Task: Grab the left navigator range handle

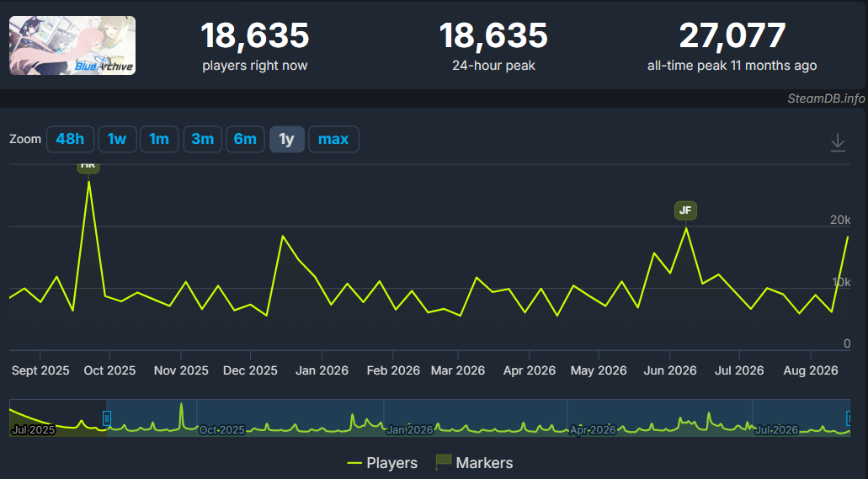Action: coord(107,418)
